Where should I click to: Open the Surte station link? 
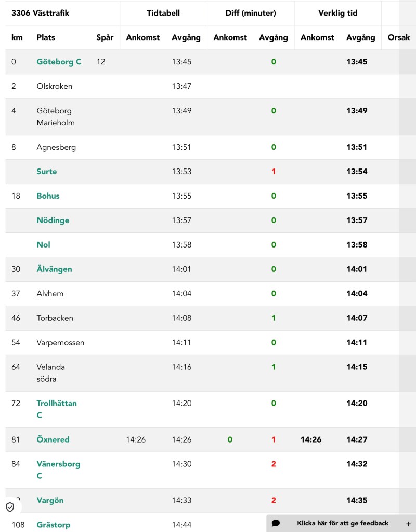pyautogui.click(x=47, y=172)
